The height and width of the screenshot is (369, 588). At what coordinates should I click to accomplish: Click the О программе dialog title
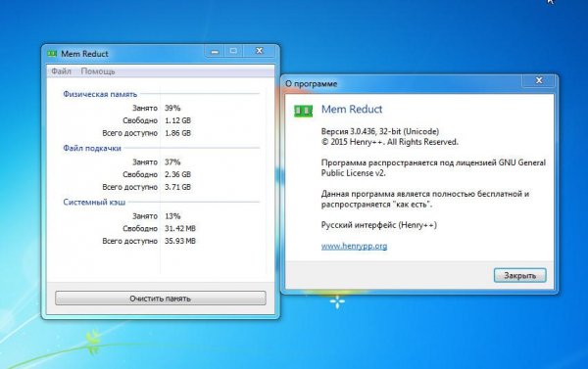312,83
